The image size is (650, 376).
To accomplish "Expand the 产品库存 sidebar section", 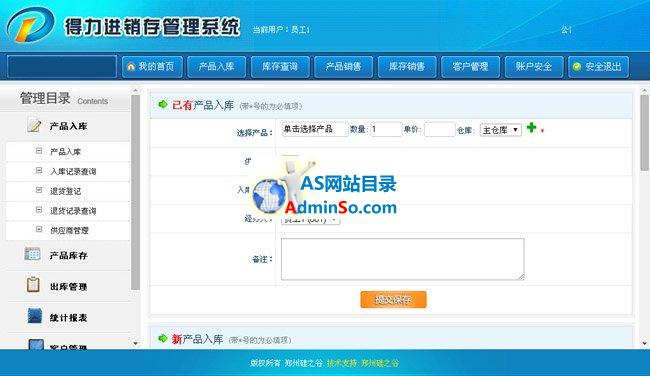I will click(68, 255).
